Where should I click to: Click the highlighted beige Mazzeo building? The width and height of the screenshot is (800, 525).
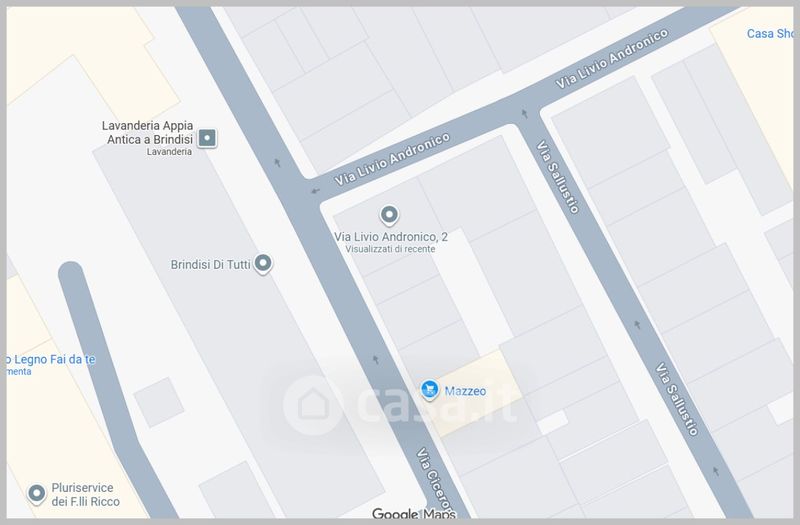[477, 393]
